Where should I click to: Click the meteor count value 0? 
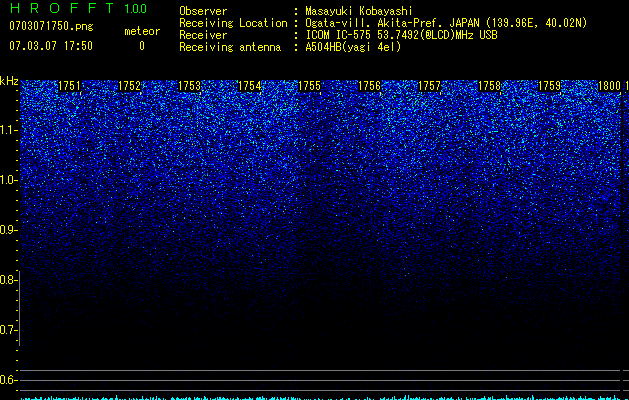[142, 46]
